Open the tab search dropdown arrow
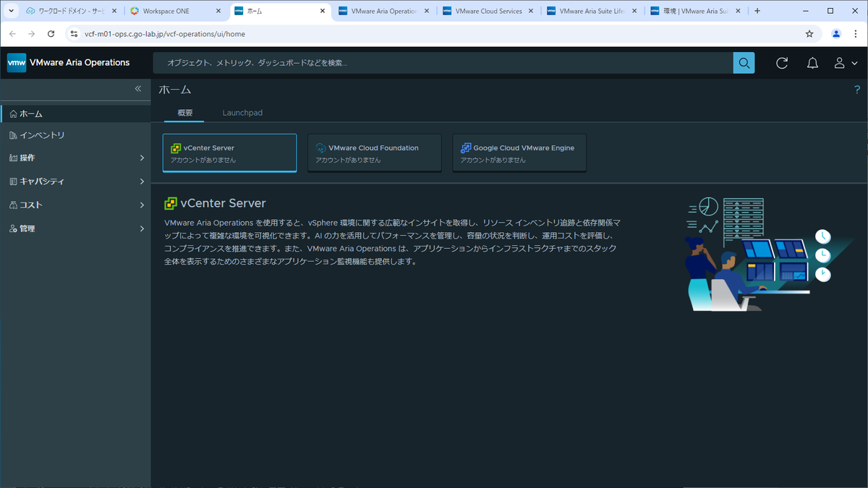This screenshot has width=868, height=488. (x=11, y=12)
